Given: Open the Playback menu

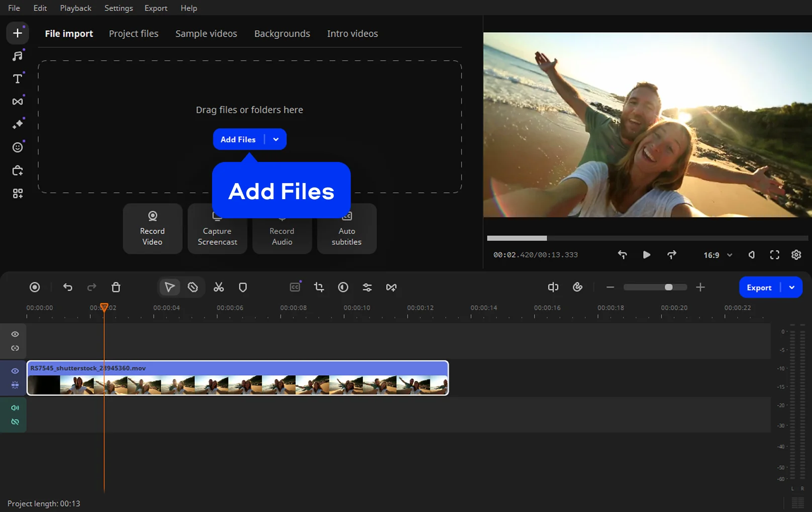Looking at the screenshot, I should [x=75, y=8].
